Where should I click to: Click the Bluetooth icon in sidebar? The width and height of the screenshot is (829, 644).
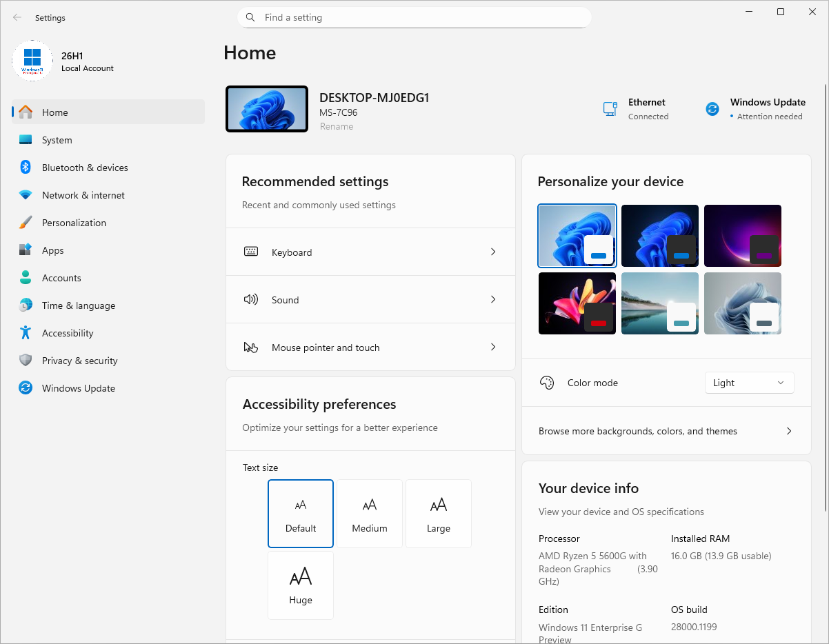(26, 168)
